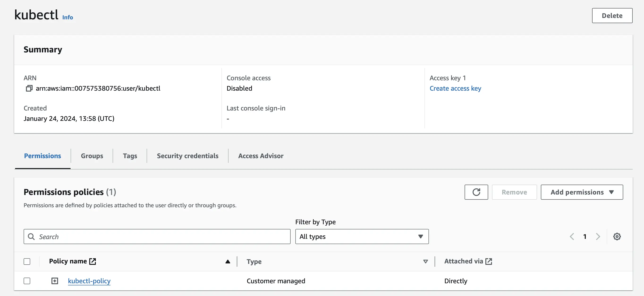
Task: Click the Remove policy button
Action: tap(514, 192)
